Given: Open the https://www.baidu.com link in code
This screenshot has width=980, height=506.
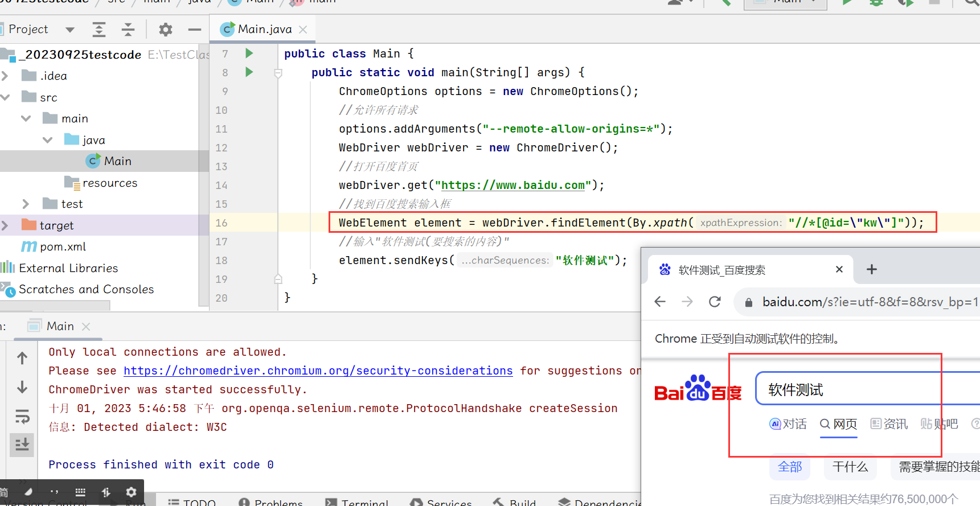Looking at the screenshot, I should point(513,185).
